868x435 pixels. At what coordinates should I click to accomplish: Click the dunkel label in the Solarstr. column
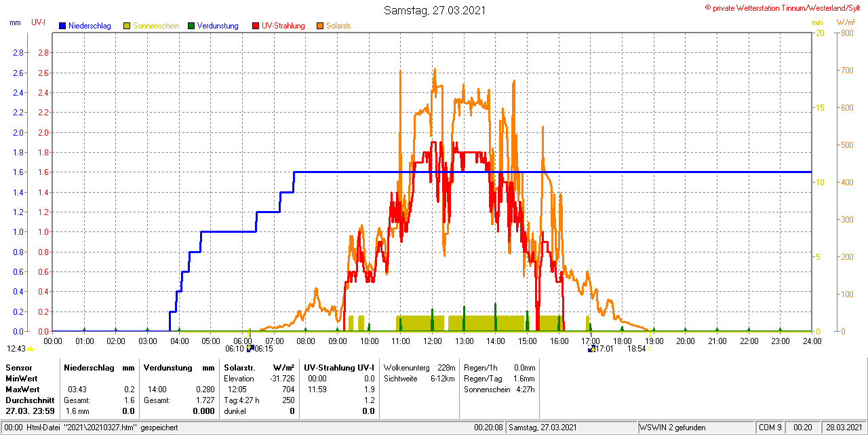point(235,411)
